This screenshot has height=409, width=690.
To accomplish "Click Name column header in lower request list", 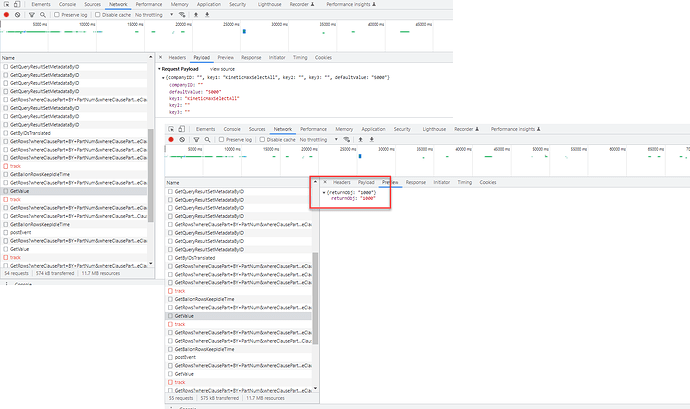I will pos(239,182).
